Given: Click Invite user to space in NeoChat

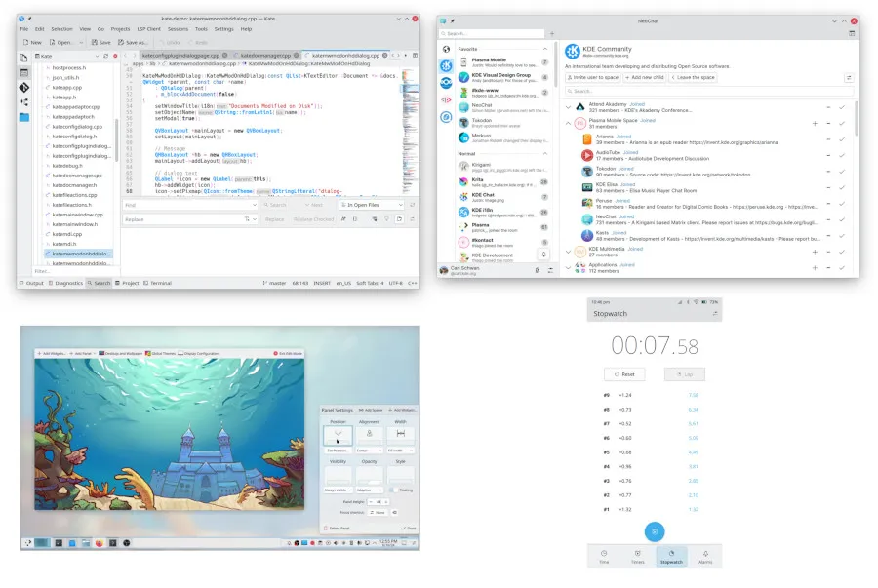Looking at the screenshot, I should pos(593,78).
